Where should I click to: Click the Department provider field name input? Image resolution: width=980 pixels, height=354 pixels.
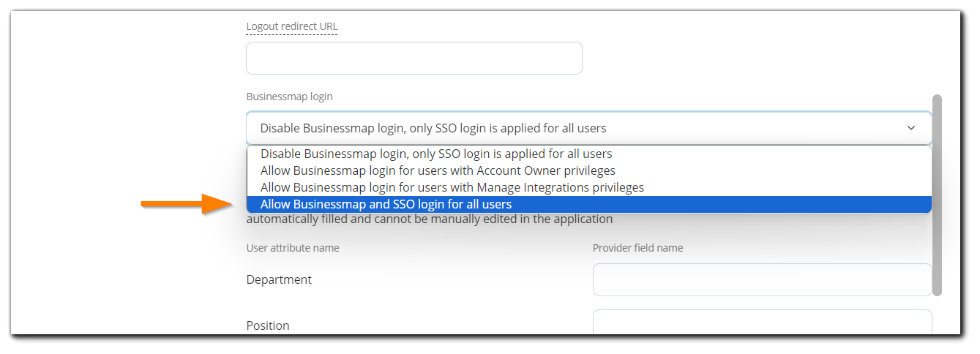[x=762, y=280]
